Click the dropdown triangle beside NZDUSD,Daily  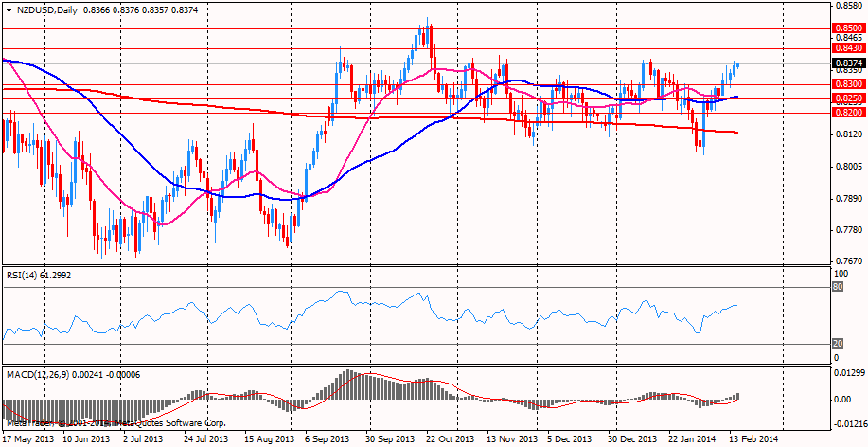9,9
